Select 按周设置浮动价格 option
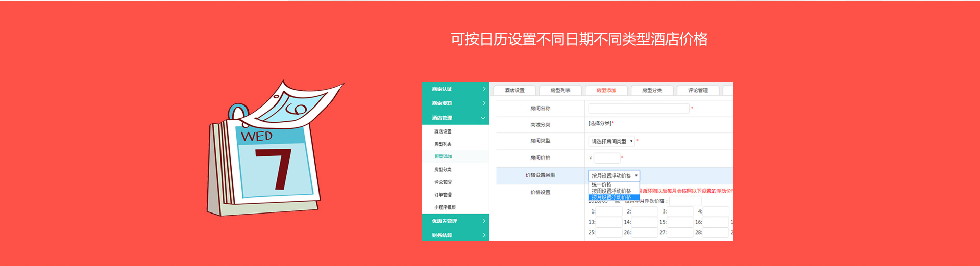 pyautogui.click(x=611, y=191)
